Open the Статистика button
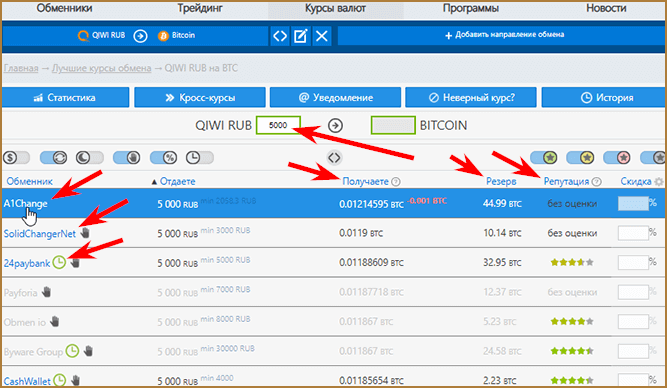 pyautogui.click(x=65, y=97)
